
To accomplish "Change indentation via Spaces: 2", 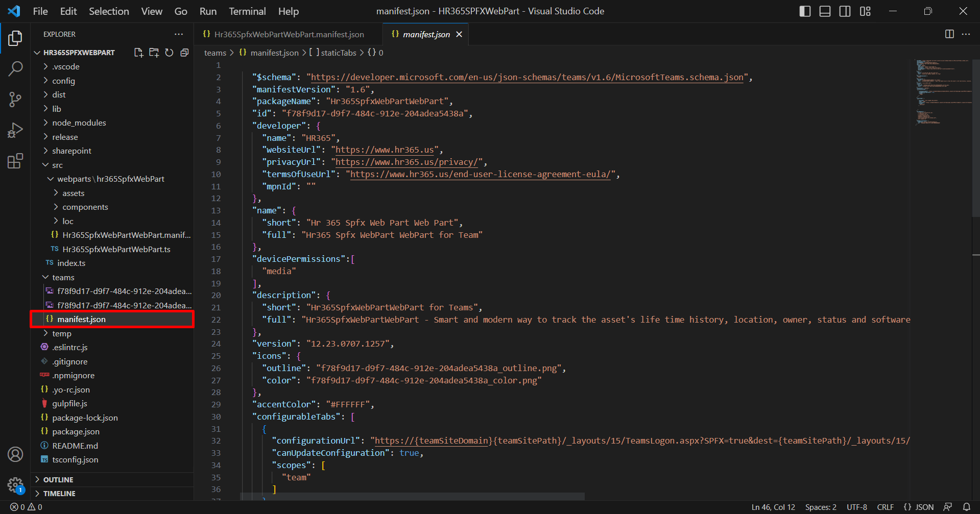I will pos(821,507).
